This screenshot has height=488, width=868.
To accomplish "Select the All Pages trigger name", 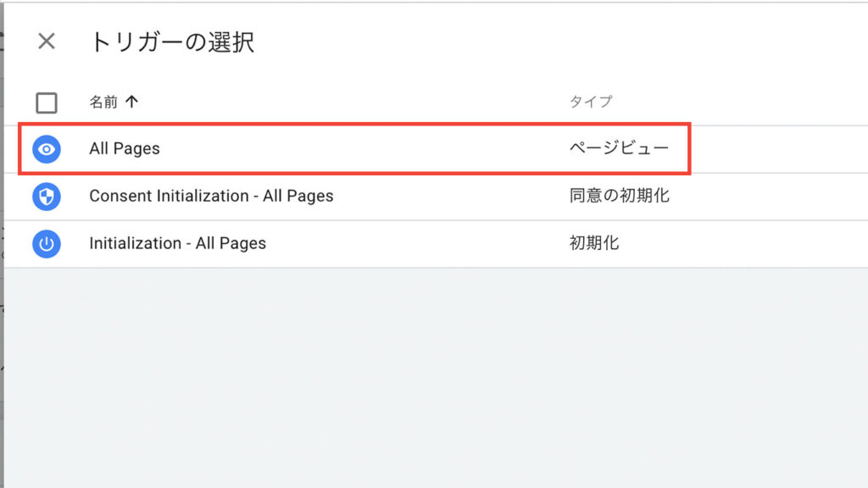I will click(x=125, y=149).
